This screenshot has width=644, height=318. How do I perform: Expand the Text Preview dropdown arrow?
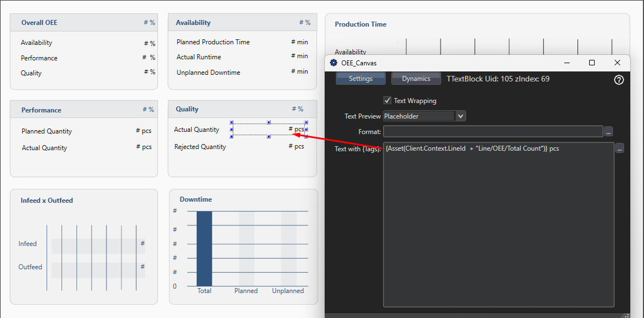tap(461, 116)
